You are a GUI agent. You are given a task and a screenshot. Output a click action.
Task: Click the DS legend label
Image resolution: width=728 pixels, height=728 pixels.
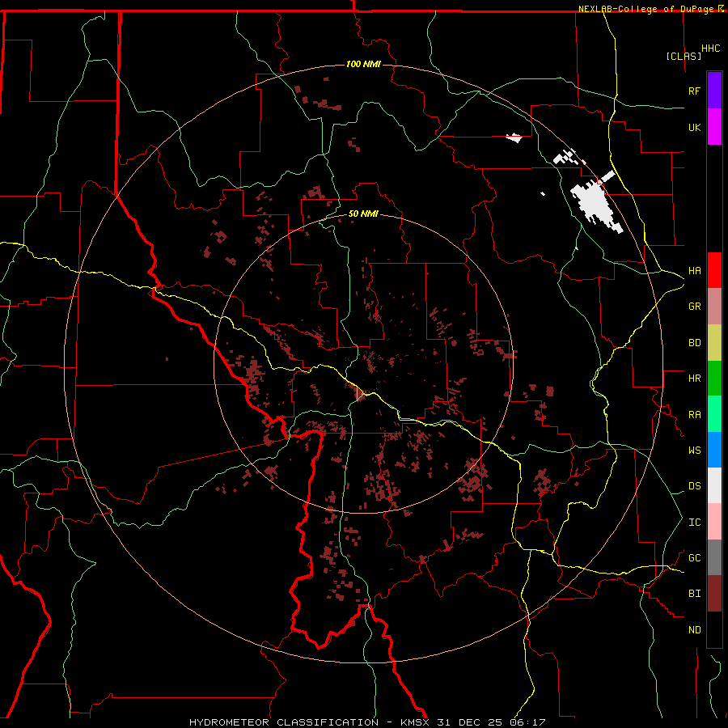pos(694,485)
